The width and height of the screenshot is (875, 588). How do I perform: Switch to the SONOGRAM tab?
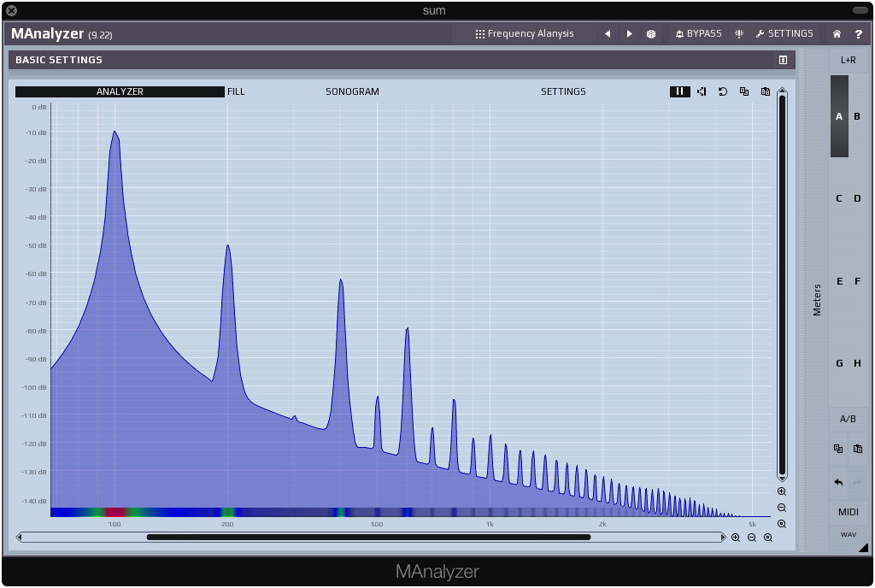[352, 91]
